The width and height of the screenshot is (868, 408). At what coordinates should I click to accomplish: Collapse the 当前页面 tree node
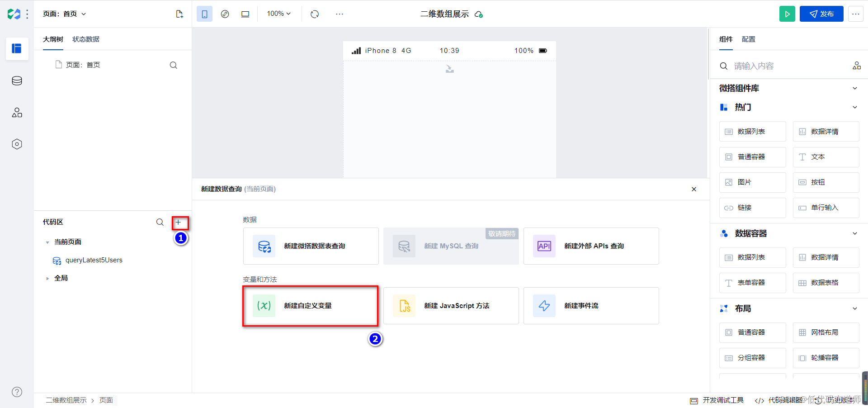coord(47,242)
